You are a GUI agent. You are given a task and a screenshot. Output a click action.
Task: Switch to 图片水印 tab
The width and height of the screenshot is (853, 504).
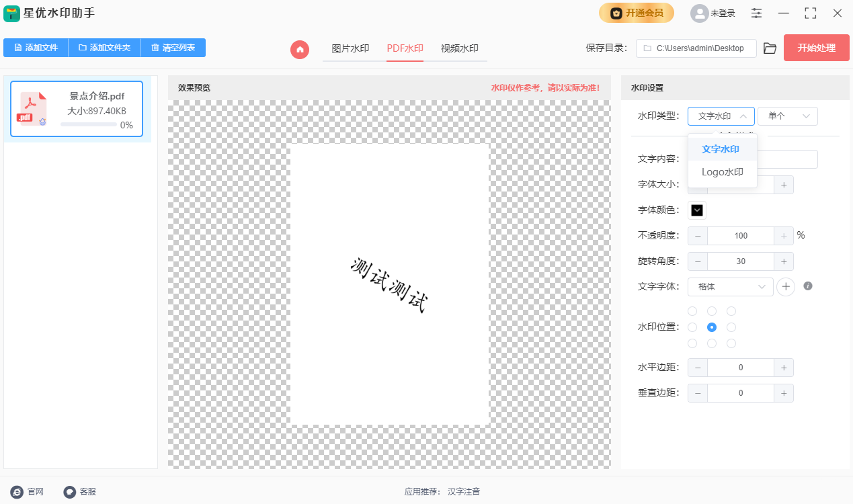[x=350, y=48]
